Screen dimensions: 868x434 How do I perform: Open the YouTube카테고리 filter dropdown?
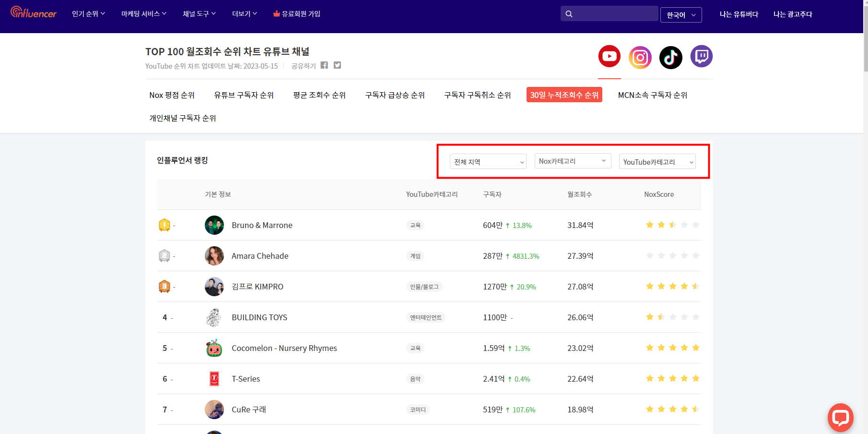(x=657, y=161)
